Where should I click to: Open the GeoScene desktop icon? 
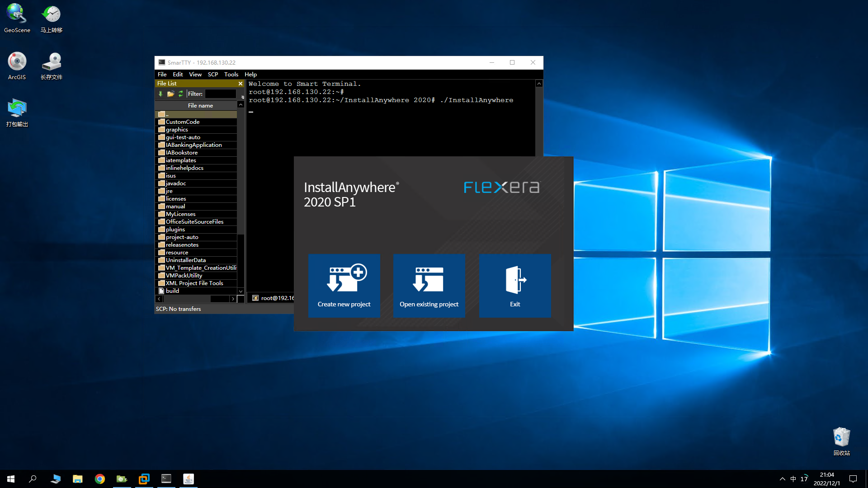click(x=17, y=18)
